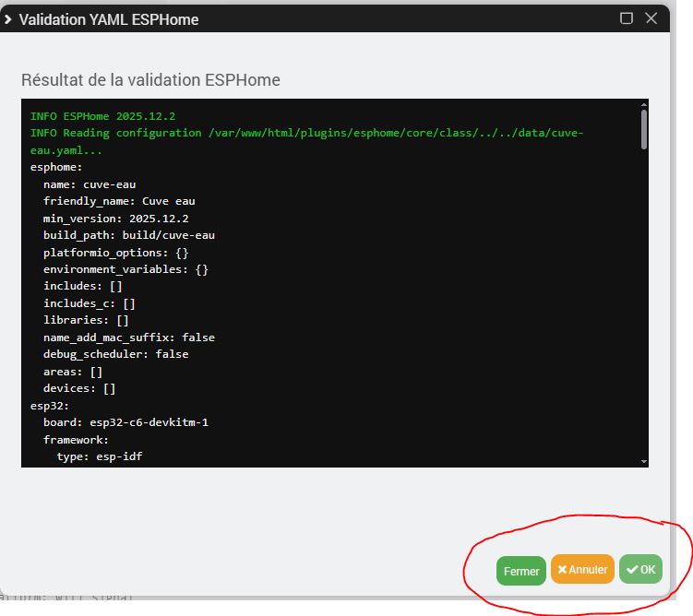Click the 'debug_scheduler: false' line
This screenshot has height=616, width=693.
point(115,354)
